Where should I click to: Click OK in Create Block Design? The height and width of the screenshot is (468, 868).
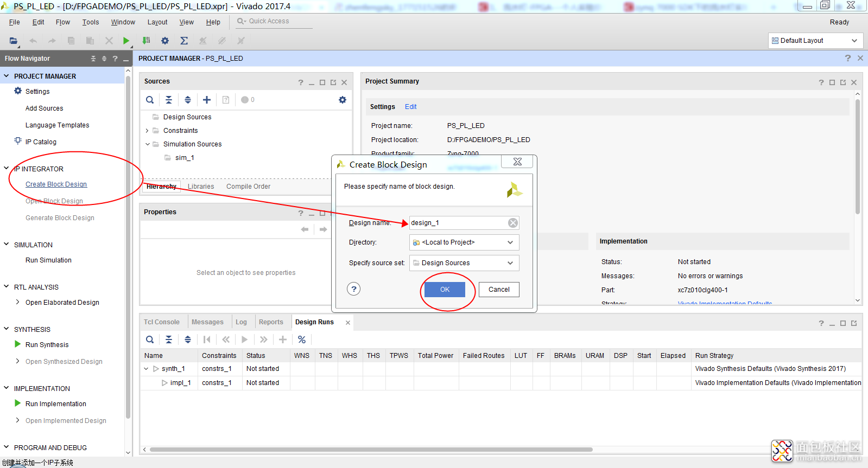[445, 290]
